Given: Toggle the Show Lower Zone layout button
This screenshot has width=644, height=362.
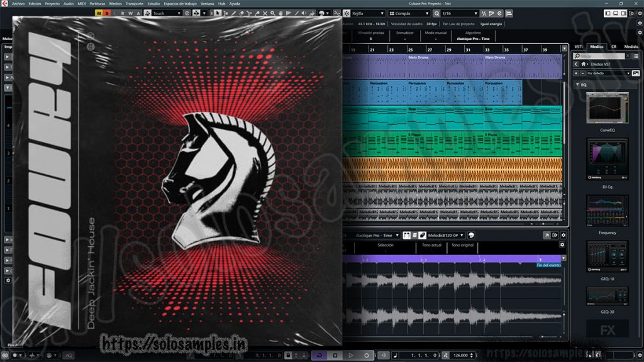Looking at the screenshot, I should click(615, 13).
